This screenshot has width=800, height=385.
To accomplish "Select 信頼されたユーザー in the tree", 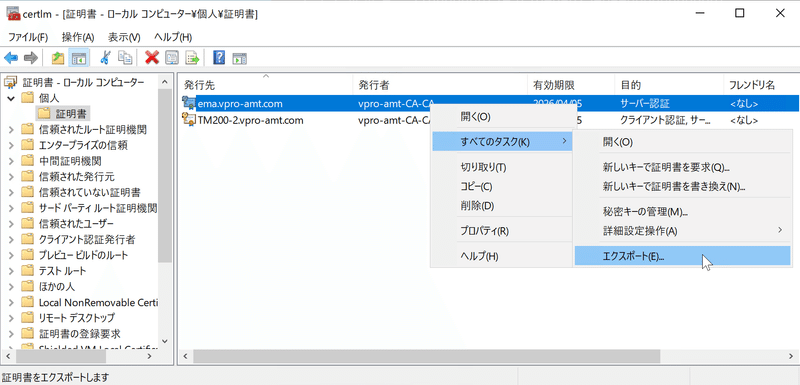I will click(76, 224).
